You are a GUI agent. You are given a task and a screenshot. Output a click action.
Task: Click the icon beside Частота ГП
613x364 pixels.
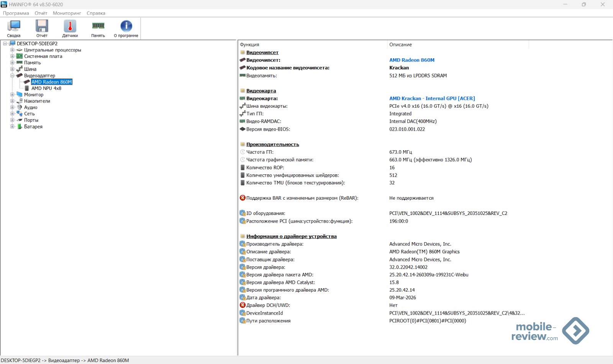click(243, 152)
